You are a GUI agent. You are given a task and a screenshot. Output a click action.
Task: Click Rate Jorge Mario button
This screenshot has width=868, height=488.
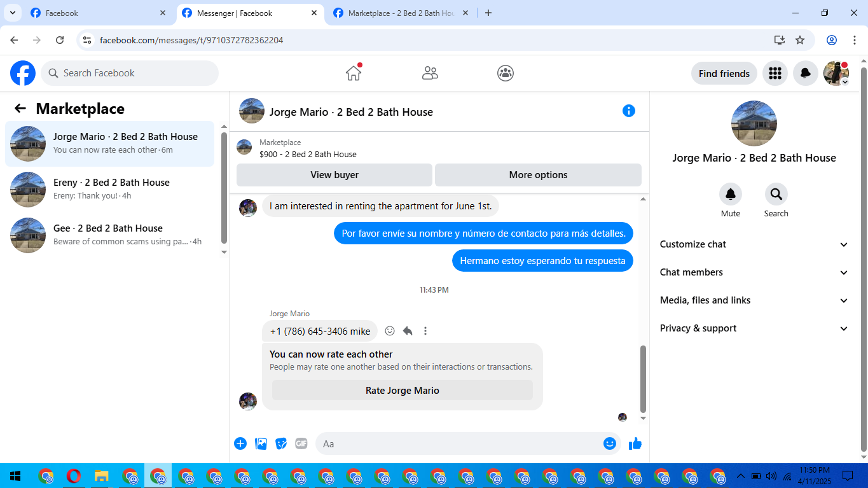click(403, 391)
